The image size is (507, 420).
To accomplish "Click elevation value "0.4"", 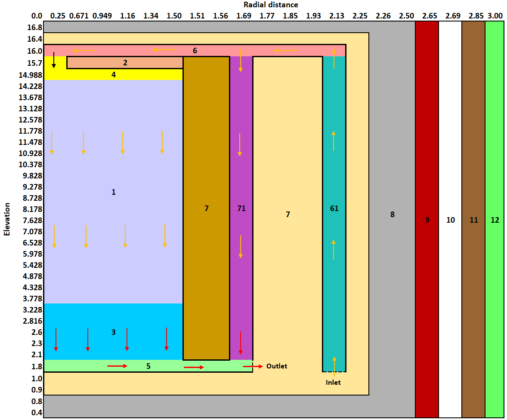I will tap(37, 413).
